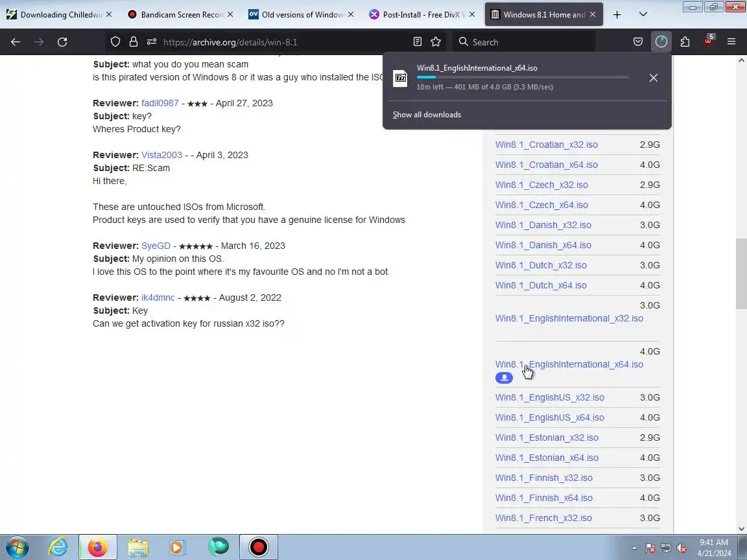The image size is (747, 560).
Task: Open a new browser tab
Action: pyautogui.click(x=617, y=15)
